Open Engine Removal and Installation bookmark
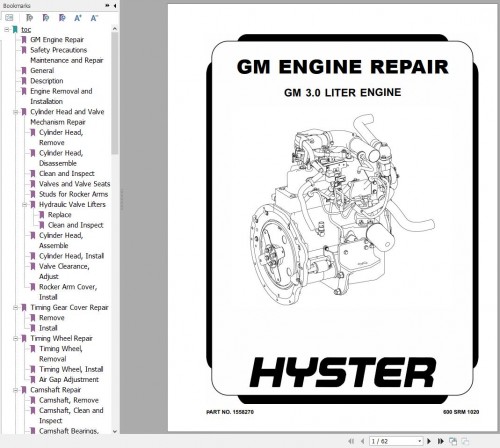500x448 pixels. tap(61, 96)
